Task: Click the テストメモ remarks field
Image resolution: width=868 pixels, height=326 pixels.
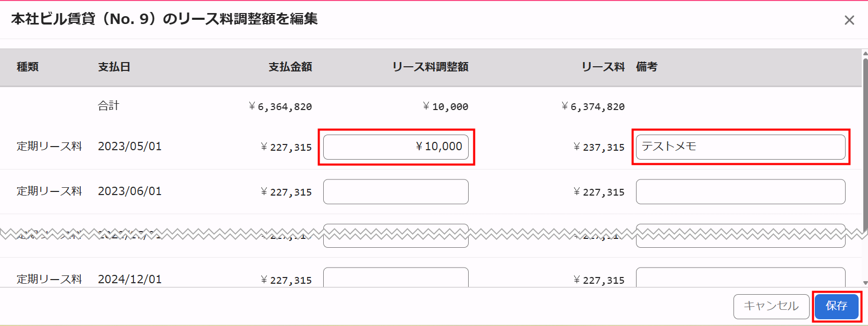Action: 740,147
